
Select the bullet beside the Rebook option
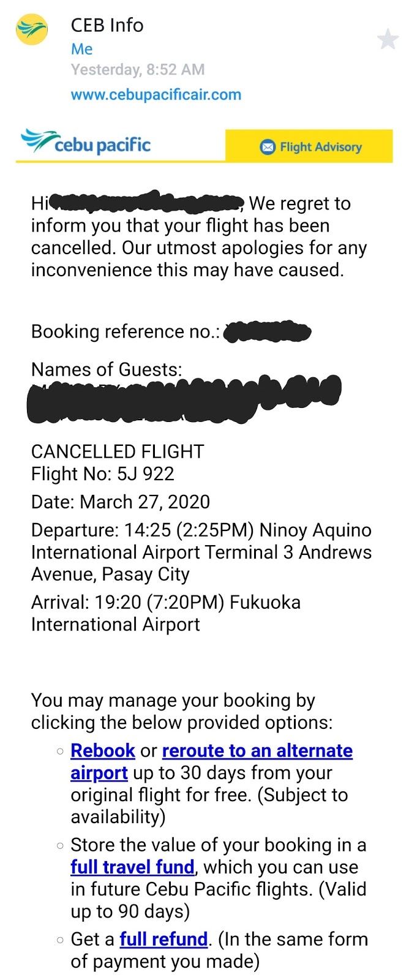(x=59, y=751)
